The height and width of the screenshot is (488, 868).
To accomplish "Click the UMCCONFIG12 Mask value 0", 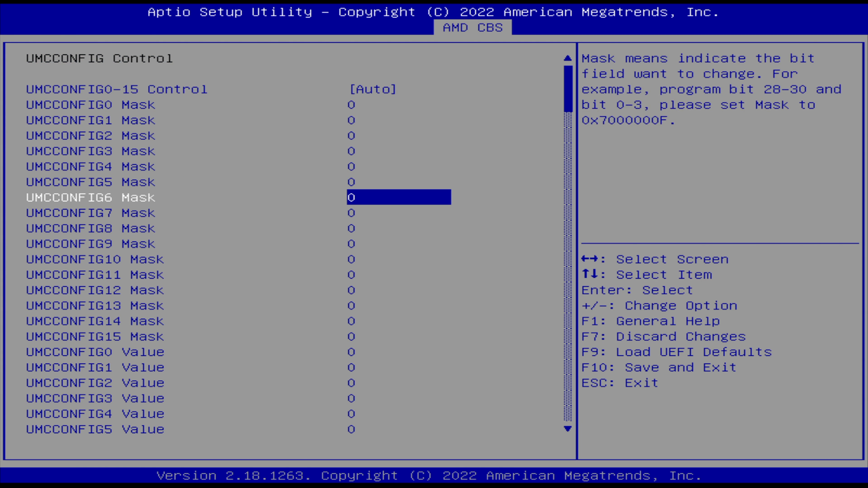I will click(x=351, y=290).
